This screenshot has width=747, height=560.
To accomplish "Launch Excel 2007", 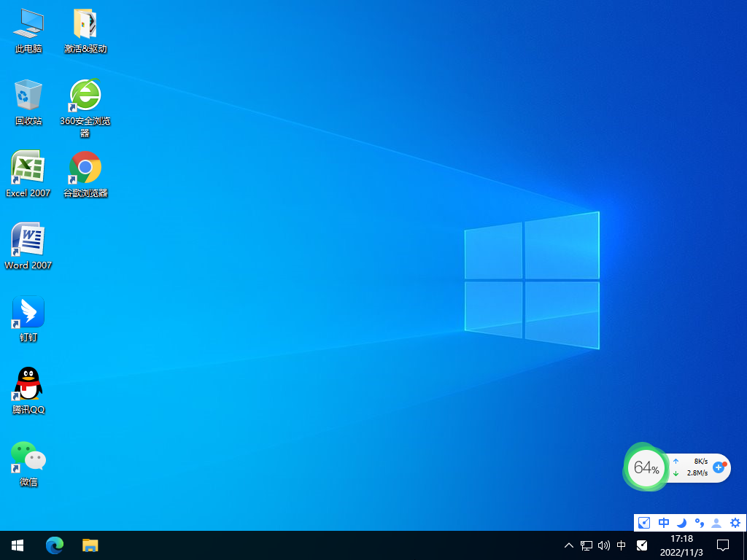I will click(x=28, y=166).
